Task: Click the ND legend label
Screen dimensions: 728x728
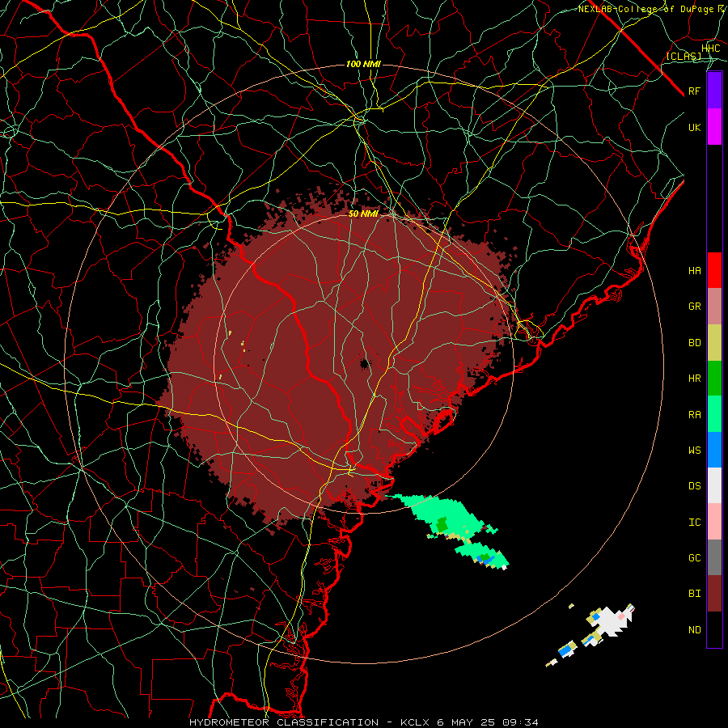Action: point(694,630)
